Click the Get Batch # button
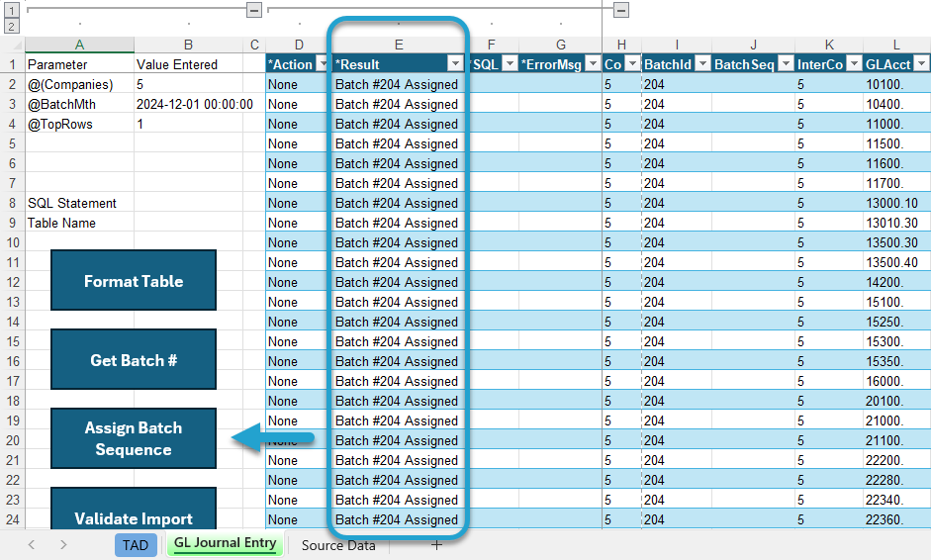This screenshot has height=560, width=931. [x=134, y=359]
